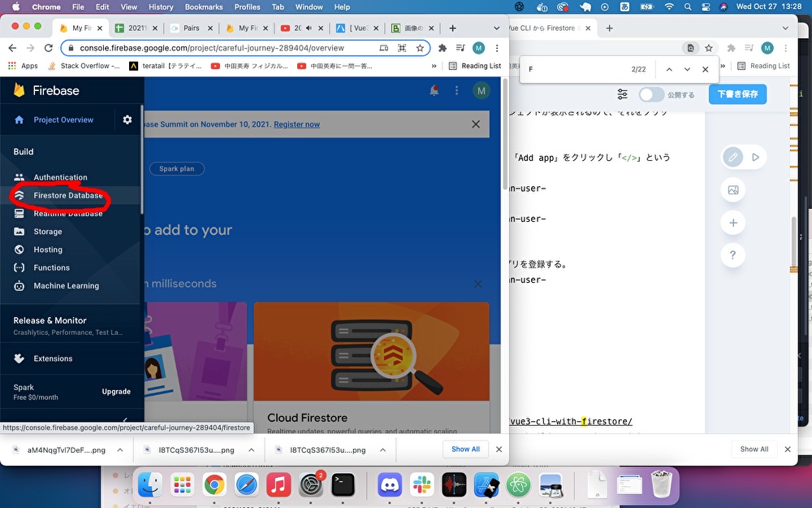Open the Hosting section
812x508 pixels.
pos(48,250)
